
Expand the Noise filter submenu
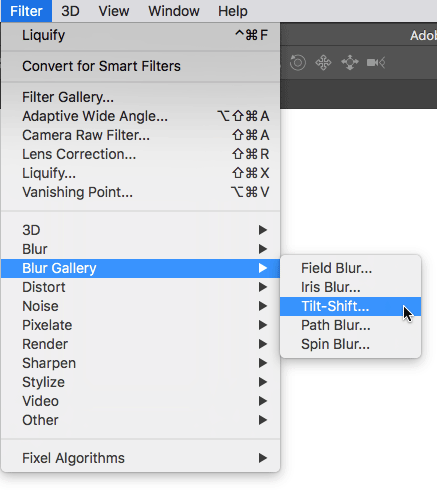[x=140, y=306]
